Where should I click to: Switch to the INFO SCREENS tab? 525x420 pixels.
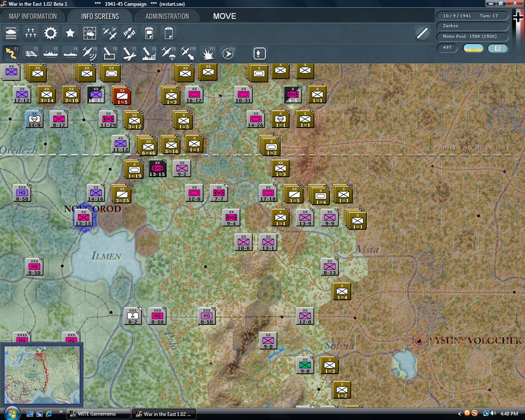[100, 16]
